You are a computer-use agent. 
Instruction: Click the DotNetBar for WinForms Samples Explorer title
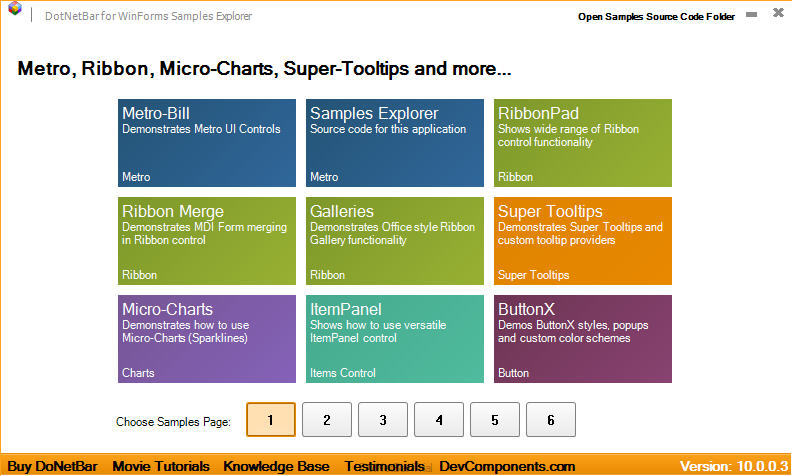tap(148, 16)
